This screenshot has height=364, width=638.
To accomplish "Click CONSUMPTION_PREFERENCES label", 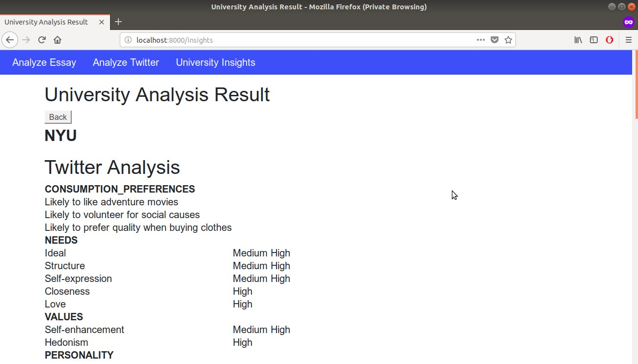I will [x=120, y=189].
